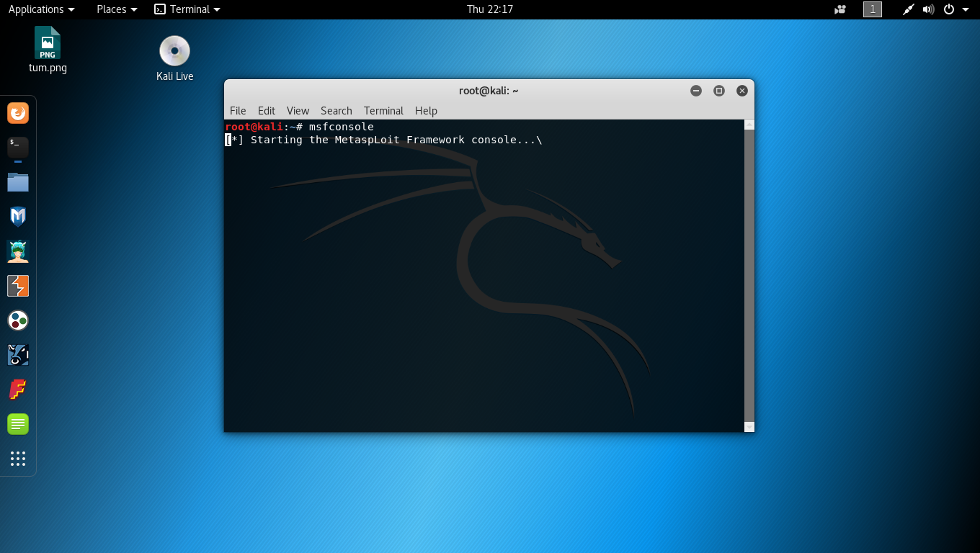980x553 pixels.
Task: Open the File menu in terminal
Action: point(238,110)
